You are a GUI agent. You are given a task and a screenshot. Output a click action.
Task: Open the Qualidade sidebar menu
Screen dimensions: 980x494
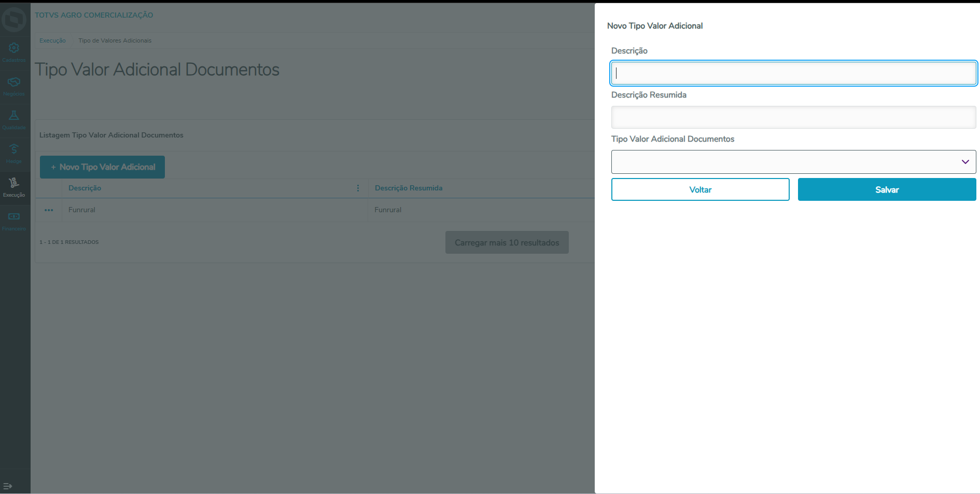click(x=14, y=120)
